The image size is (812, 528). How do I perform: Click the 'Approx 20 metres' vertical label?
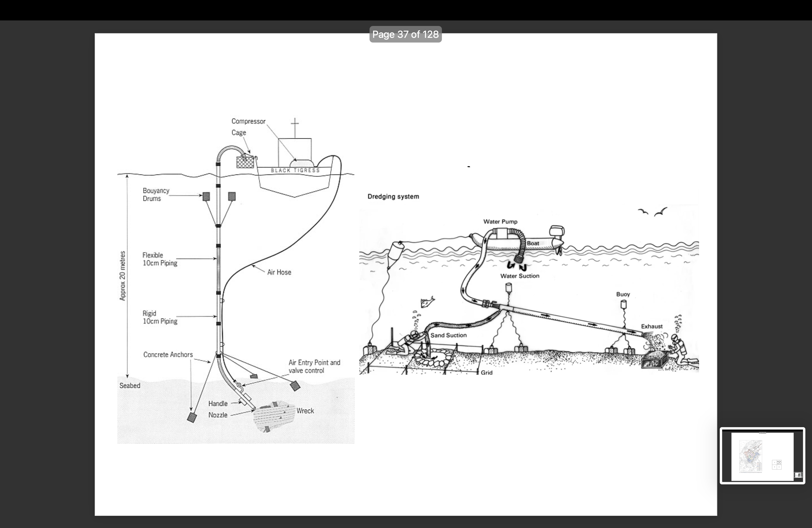(x=122, y=276)
